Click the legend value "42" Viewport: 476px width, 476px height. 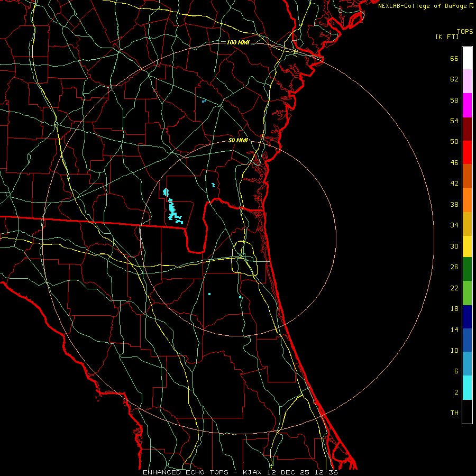click(x=454, y=184)
